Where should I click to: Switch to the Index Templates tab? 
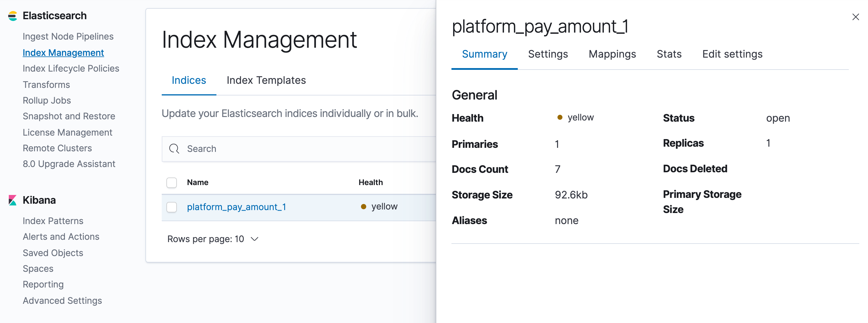tap(266, 80)
